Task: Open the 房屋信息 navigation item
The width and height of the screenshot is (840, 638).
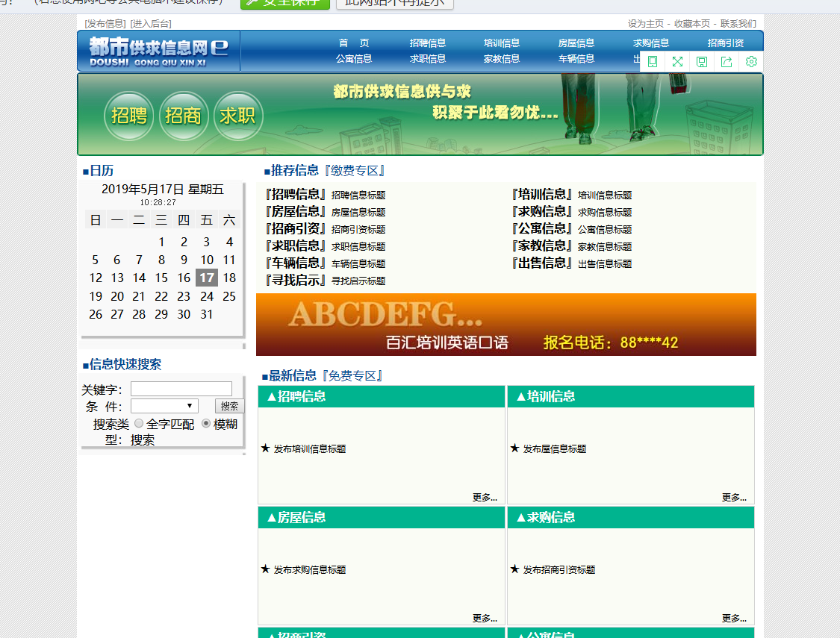Action: point(576,43)
